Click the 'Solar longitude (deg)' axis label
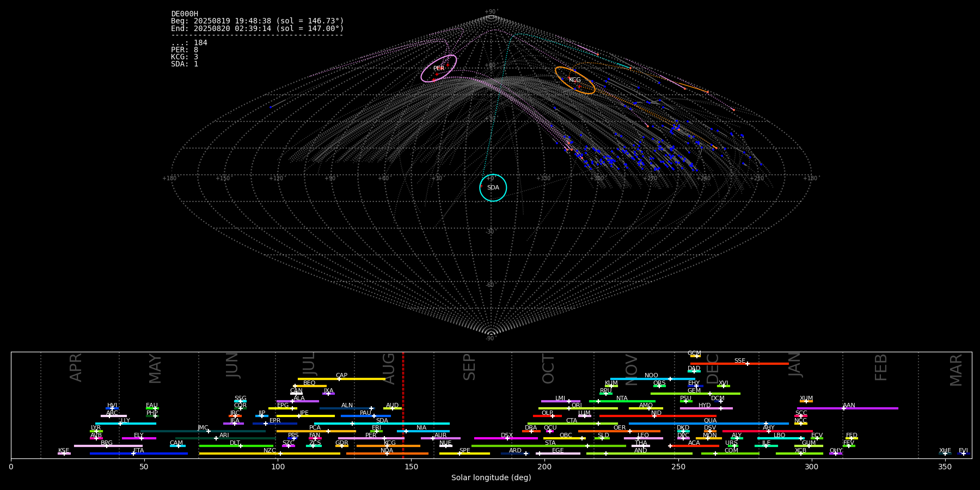The height and width of the screenshot is (490, 980). point(491,477)
